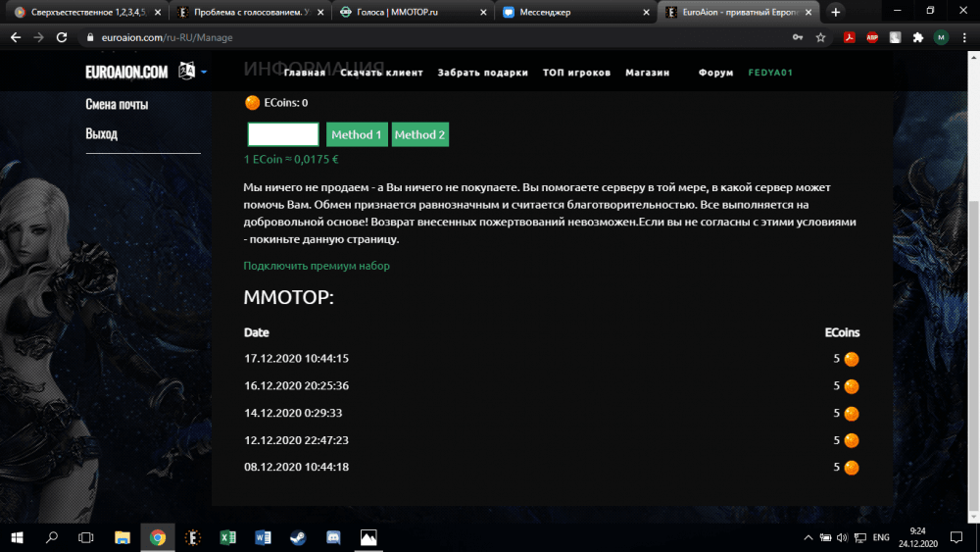Open Word from the taskbar
Screen dimensions: 980x552
(263, 537)
